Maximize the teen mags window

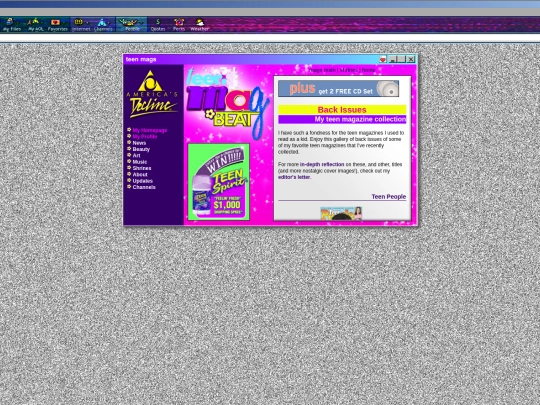pyautogui.click(x=401, y=60)
